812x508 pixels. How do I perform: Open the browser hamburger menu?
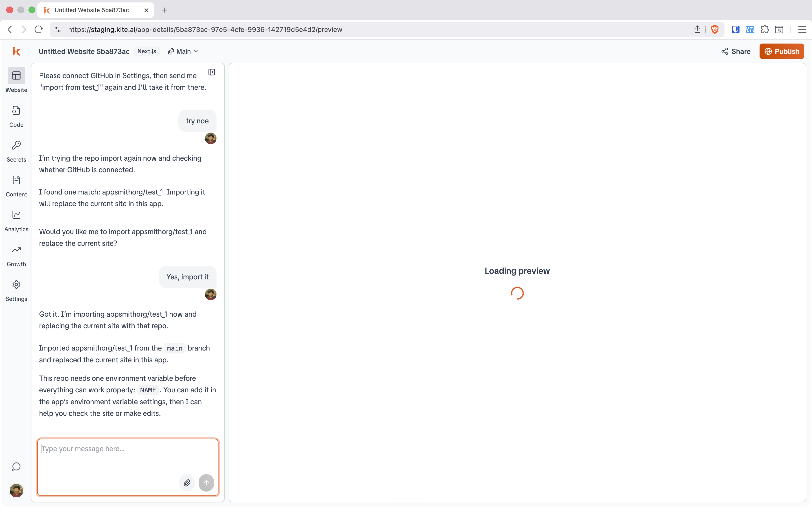click(802, 30)
